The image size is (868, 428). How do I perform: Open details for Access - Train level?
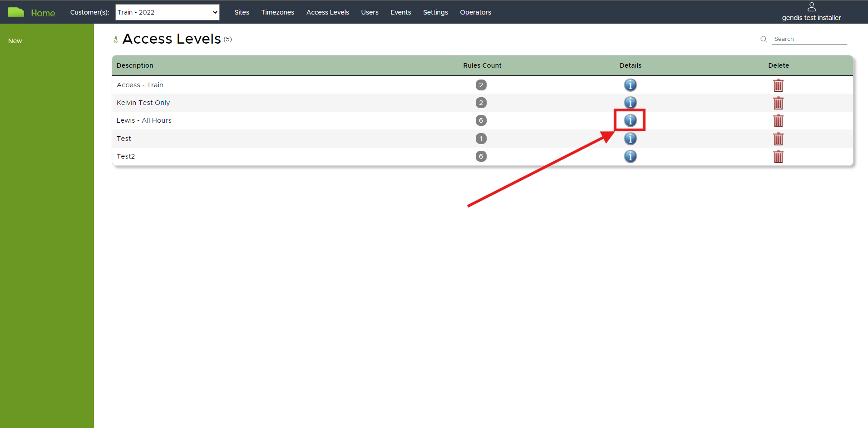tap(630, 85)
